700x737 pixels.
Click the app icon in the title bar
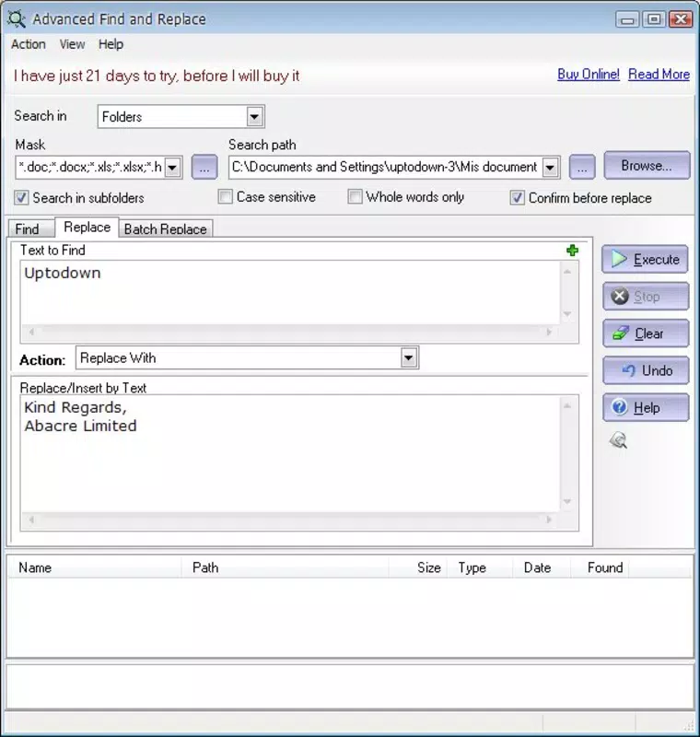[17, 19]
